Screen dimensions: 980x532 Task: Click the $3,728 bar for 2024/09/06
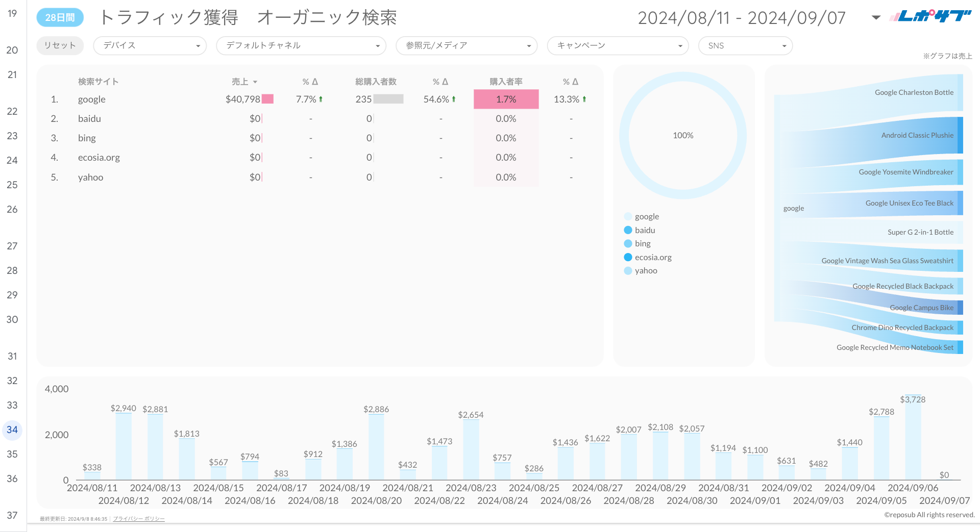point(913,444)
